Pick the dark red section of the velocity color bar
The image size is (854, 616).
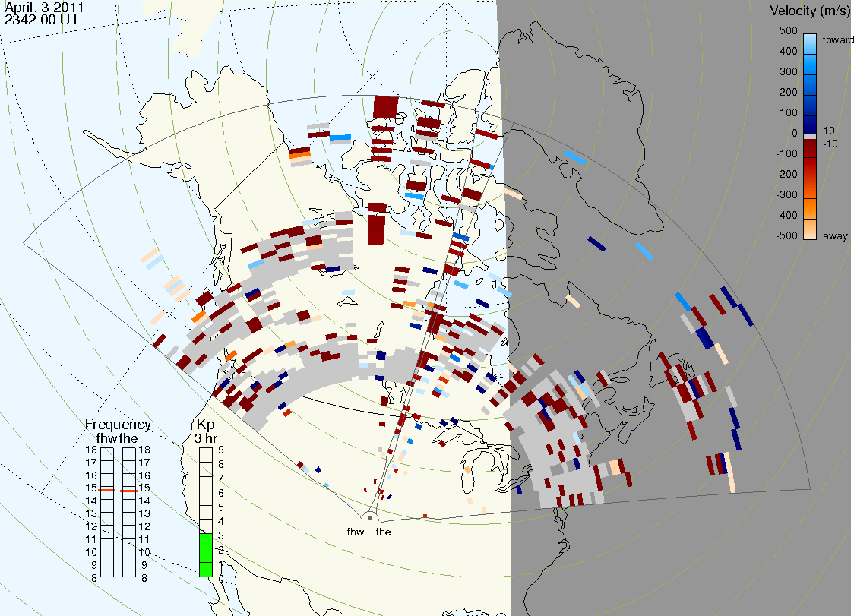[810, 148]
